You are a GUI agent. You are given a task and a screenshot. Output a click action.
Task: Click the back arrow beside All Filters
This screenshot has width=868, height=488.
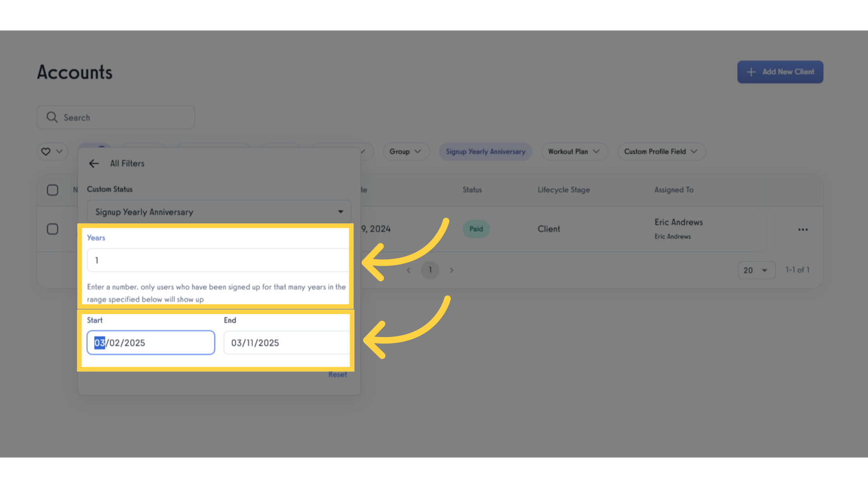pyautogui.click(x=94, y=164)
